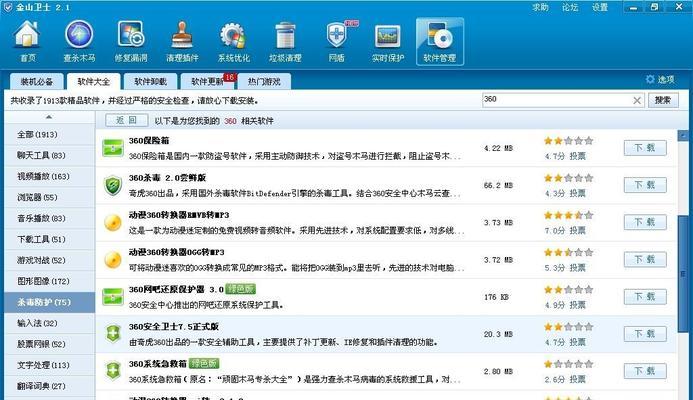Select category 文字处理 (113)
The width and height of the screenshot is (693, 400).
(x=50, y=365)
